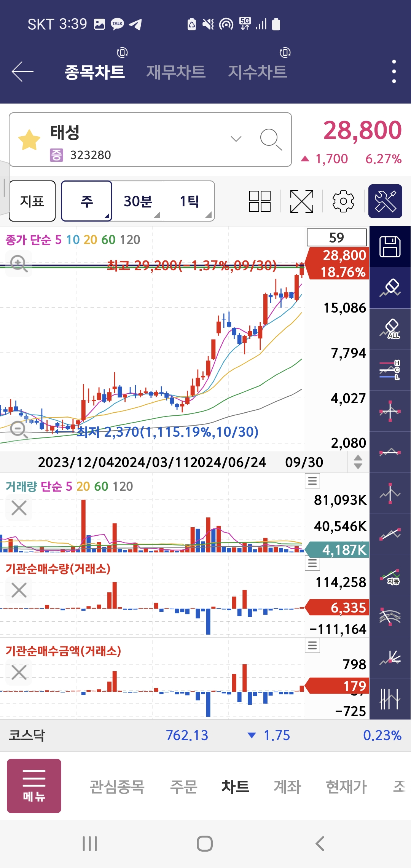The width and height of the screenshot is (411, 868).
Task: Select the trend line tool
Action: (390, 535)
